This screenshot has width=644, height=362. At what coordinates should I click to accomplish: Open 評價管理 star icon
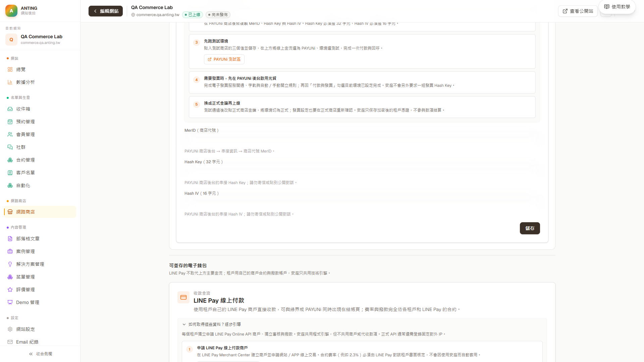pyautogui.click(x=10, y=290)
